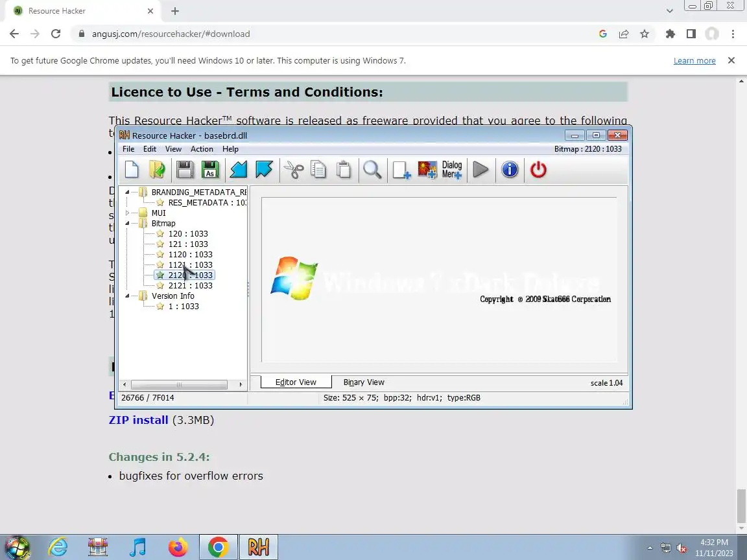
Task: Reload the page in Chrome
Action: click(56, 34)
